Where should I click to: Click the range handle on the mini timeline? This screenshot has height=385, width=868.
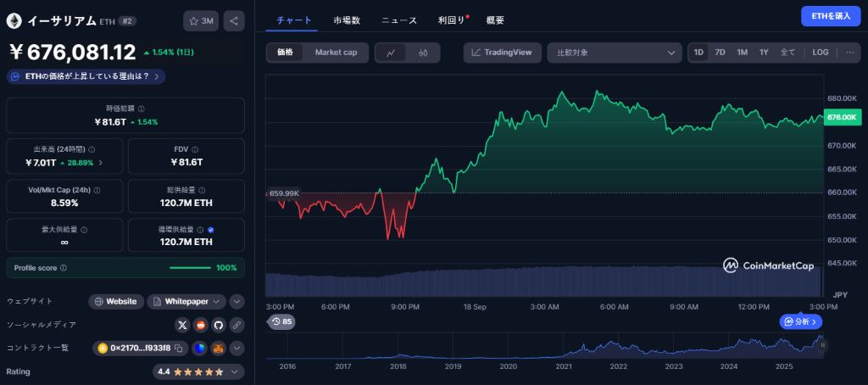point(823,345)
